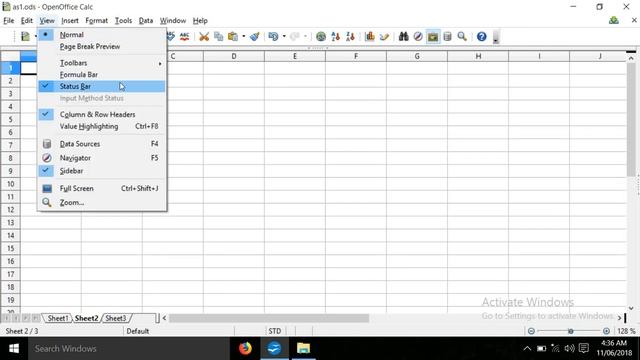Open OpenOffice Help question mark icon
Screen dimensions: 640x360
coord(482,37)
